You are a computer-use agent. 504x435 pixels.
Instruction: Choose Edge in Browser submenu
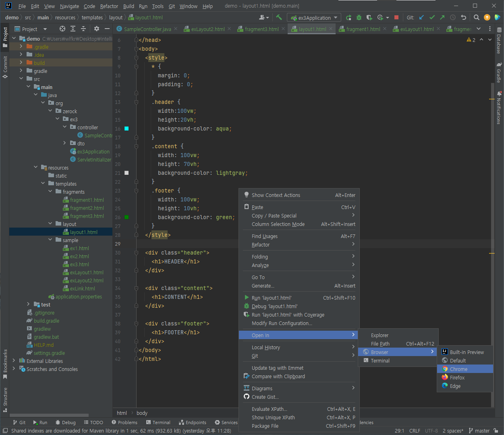click(x=465, y=386)
